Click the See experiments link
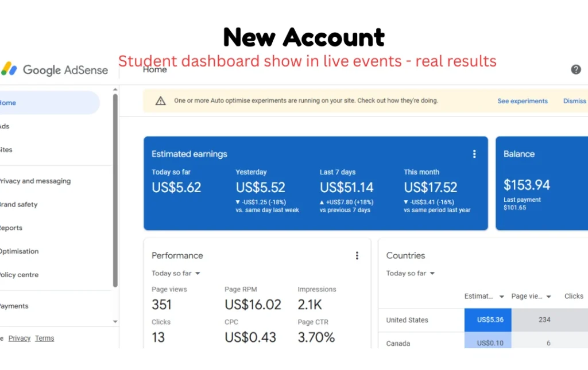This screenshot has height=370, width=588. click(x=523, y=101)
